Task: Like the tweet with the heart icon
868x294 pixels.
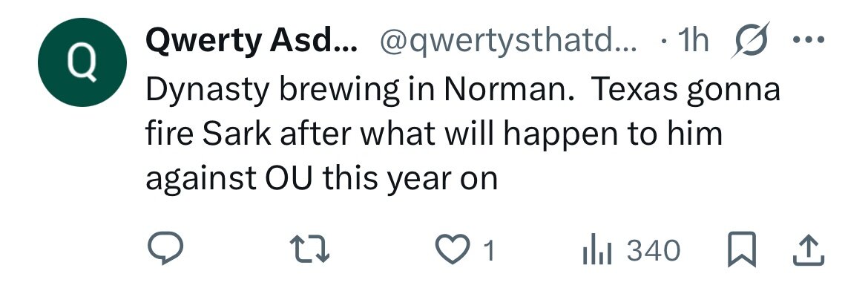Action: pos(453,249)
